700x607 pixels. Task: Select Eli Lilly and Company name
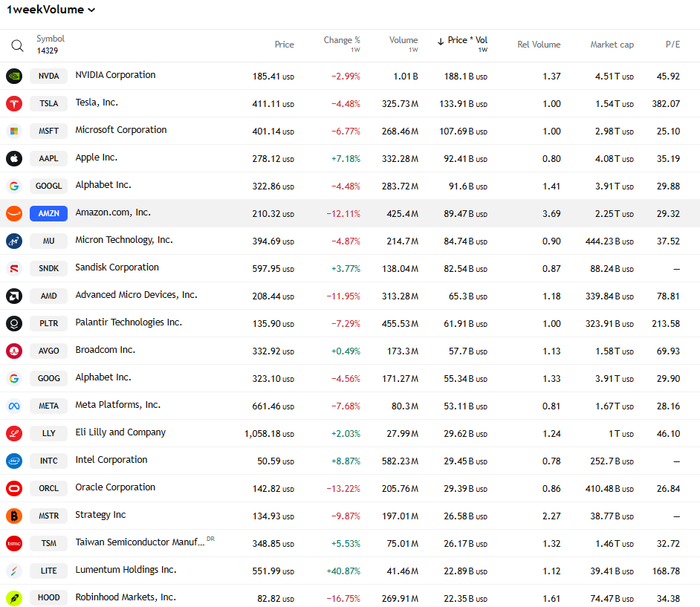click(x=120, y=432)
